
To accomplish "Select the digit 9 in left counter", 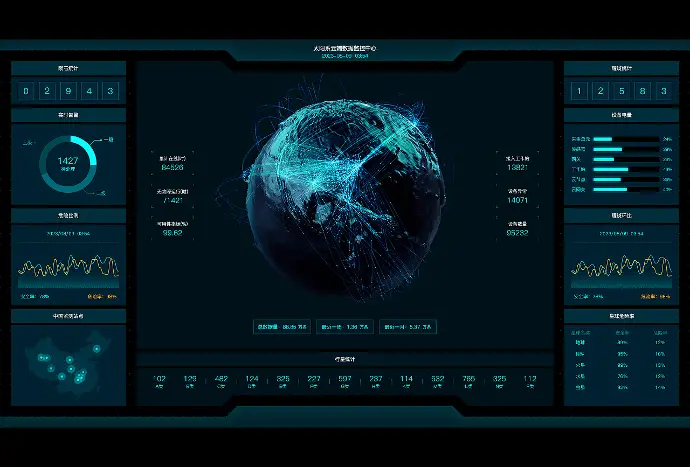I will tap(67, 91).
